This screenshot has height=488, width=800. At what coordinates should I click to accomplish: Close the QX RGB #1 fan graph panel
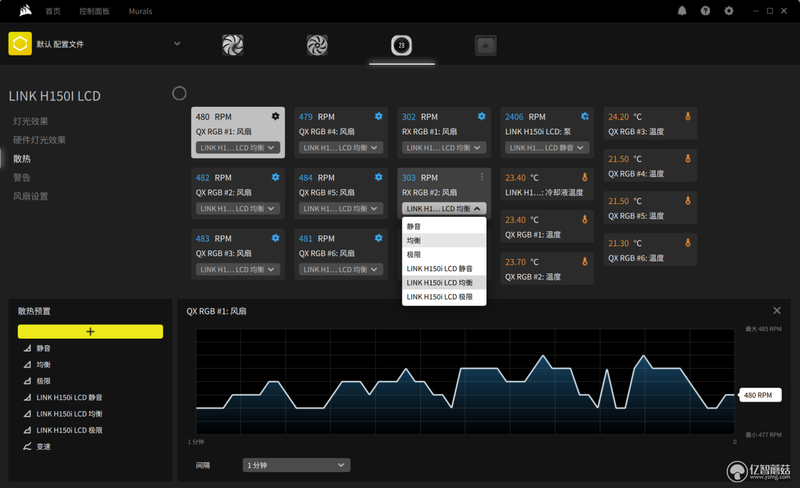pyautogui.click(x=777, y=310)
